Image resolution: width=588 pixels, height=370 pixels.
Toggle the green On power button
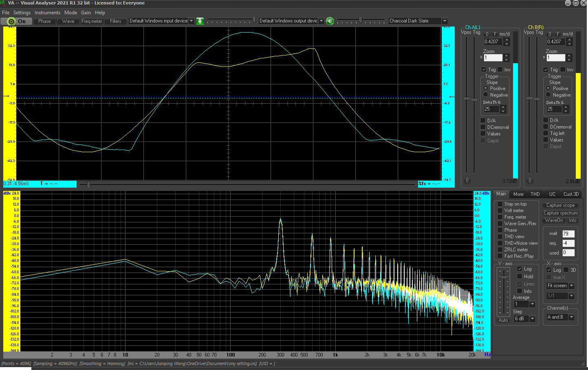pos(16,21)
